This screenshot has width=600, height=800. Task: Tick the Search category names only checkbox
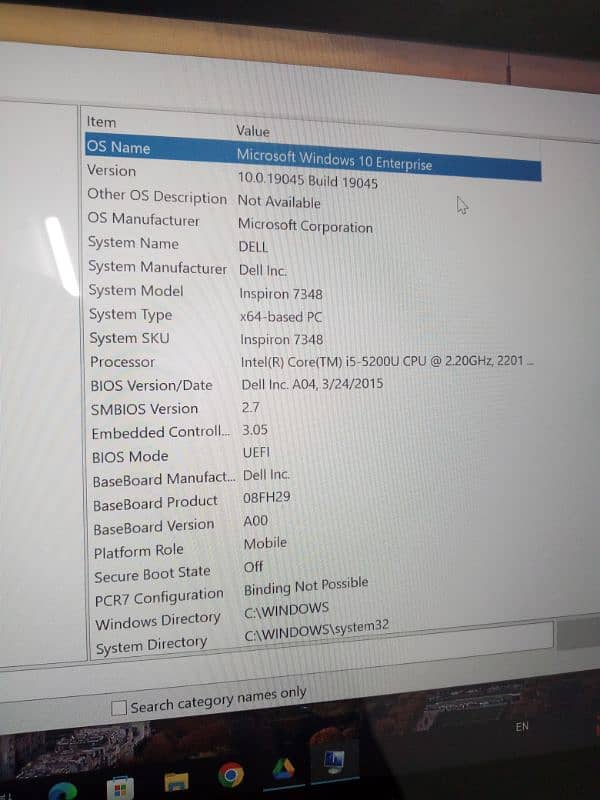[119, 708]
